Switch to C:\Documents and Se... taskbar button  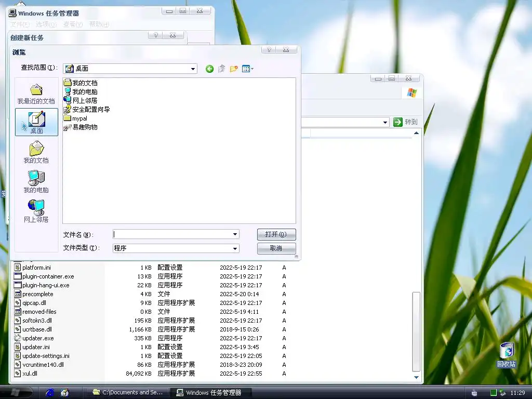[128, 392]
